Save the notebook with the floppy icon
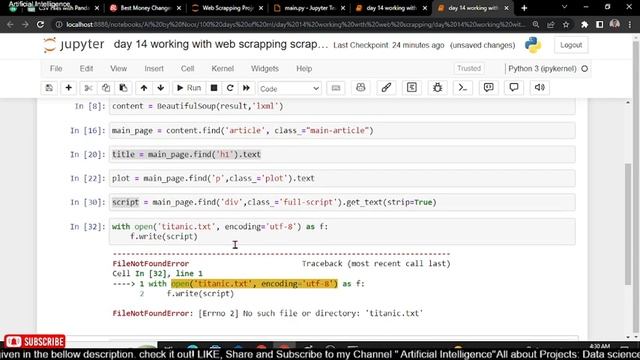Image resolution: width=640 pixels, height=360 pixels. [49, 88]
